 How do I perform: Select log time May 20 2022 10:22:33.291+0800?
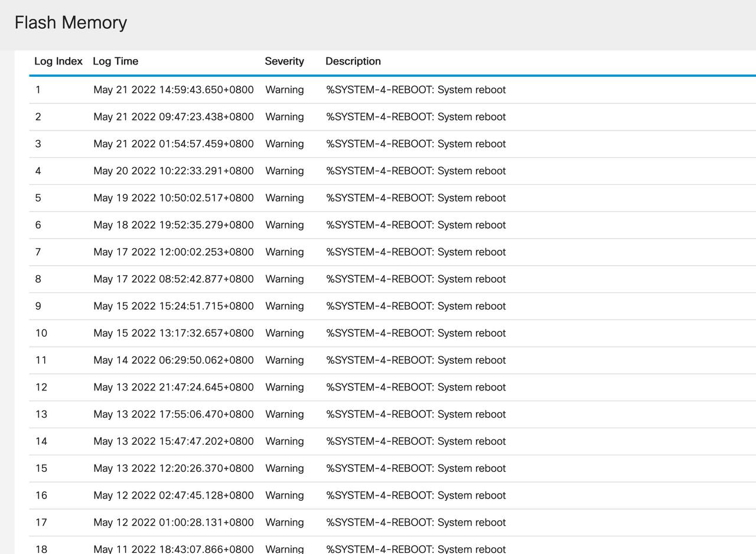174,171
